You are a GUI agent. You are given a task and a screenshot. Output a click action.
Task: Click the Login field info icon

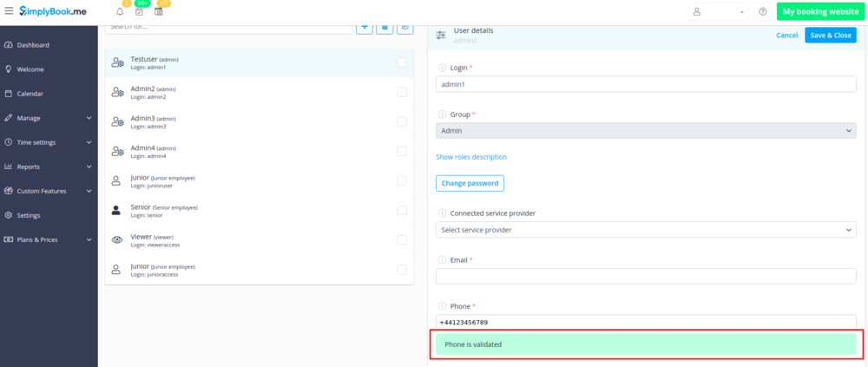tap(441, 68)
